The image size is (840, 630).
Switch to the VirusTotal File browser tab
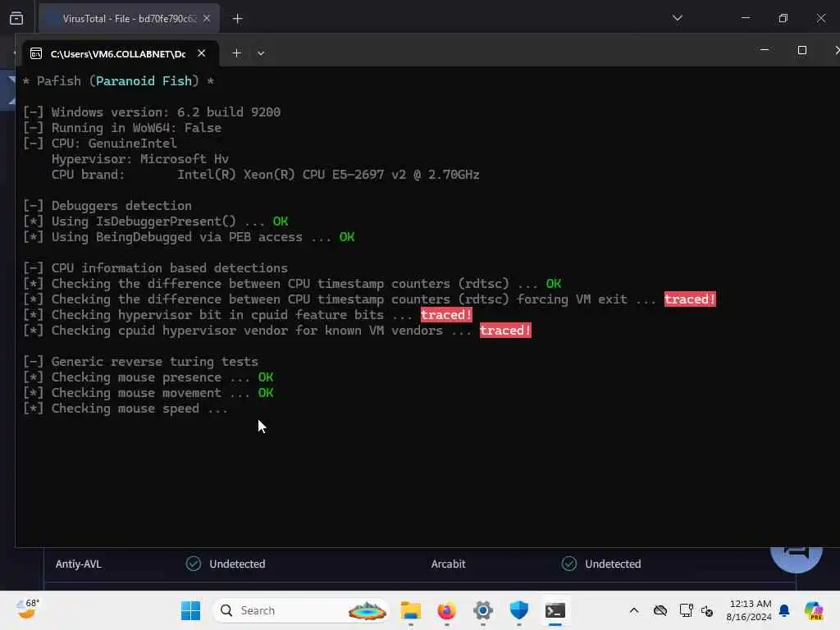pyautogui.click(x=129, y=19)
